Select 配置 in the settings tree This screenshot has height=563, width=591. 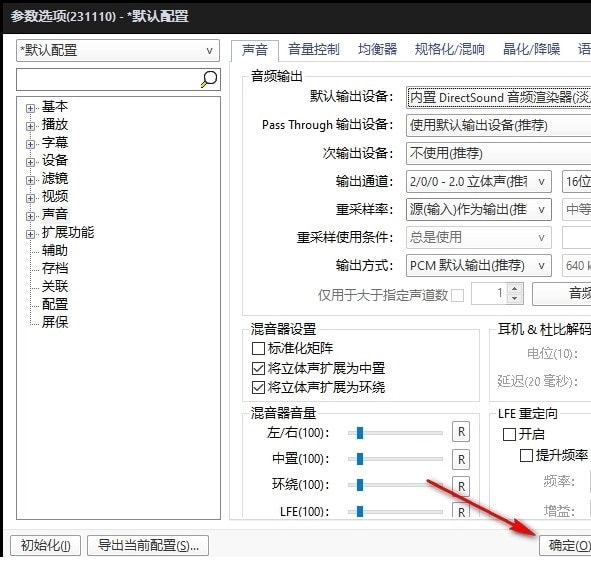(55, 304)
